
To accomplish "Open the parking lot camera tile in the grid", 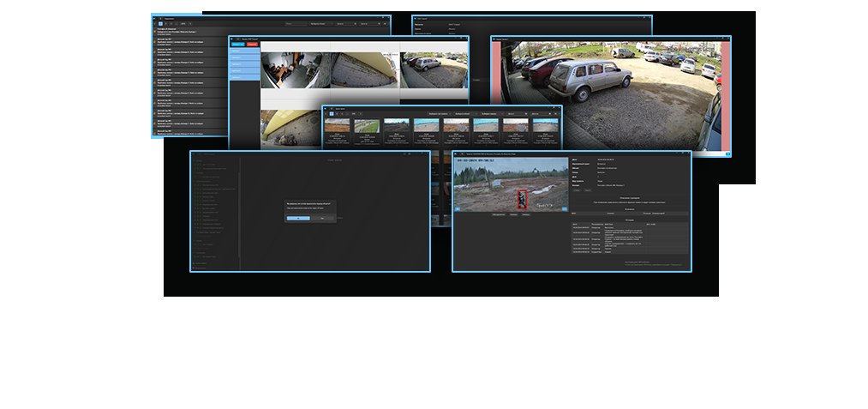I will tap(434, 70).
